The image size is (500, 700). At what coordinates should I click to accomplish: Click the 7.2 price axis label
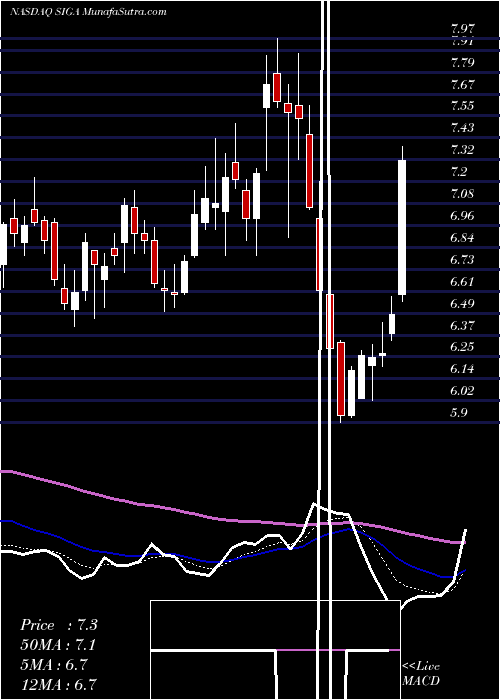point(460,172)
